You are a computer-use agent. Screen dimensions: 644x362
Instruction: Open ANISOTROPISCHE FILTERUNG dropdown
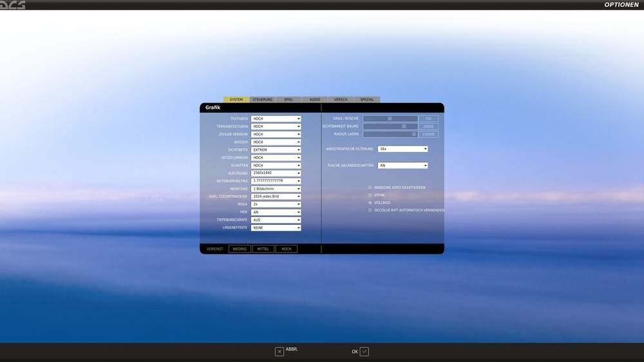pos(402,149)
